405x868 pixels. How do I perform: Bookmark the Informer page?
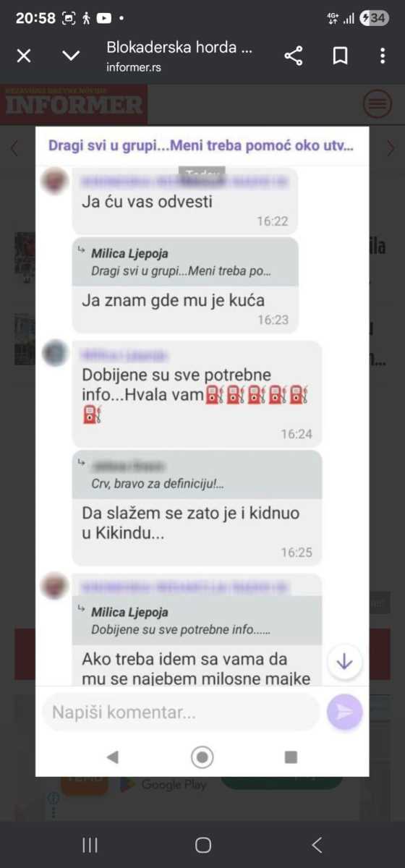[x=340, y=56]
